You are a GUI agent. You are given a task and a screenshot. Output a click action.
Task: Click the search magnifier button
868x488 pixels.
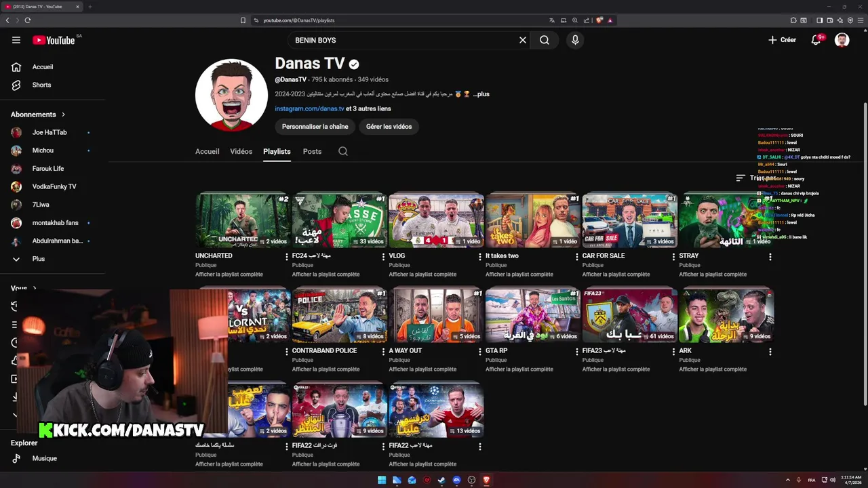[x=545, y=40]
